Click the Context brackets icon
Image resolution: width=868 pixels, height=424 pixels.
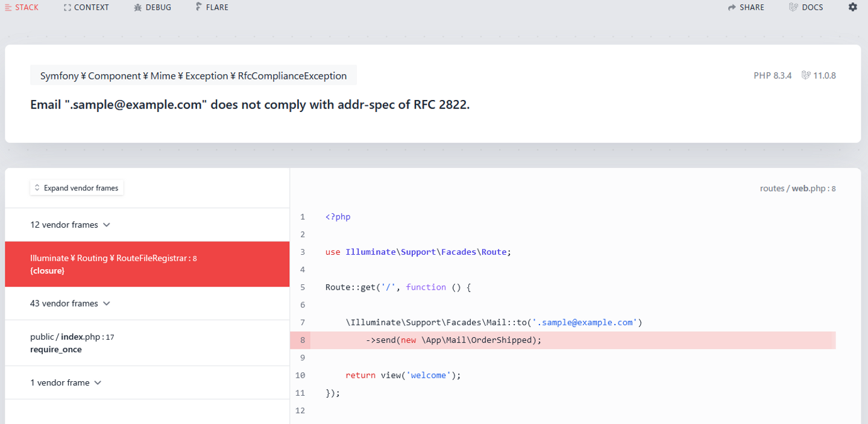pos(68,8)
